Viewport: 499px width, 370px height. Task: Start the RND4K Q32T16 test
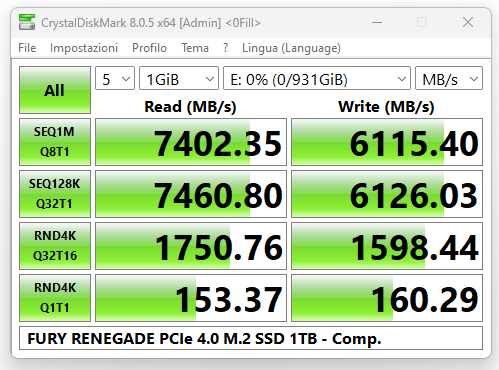pyautogui.click(x=55, y=246)
